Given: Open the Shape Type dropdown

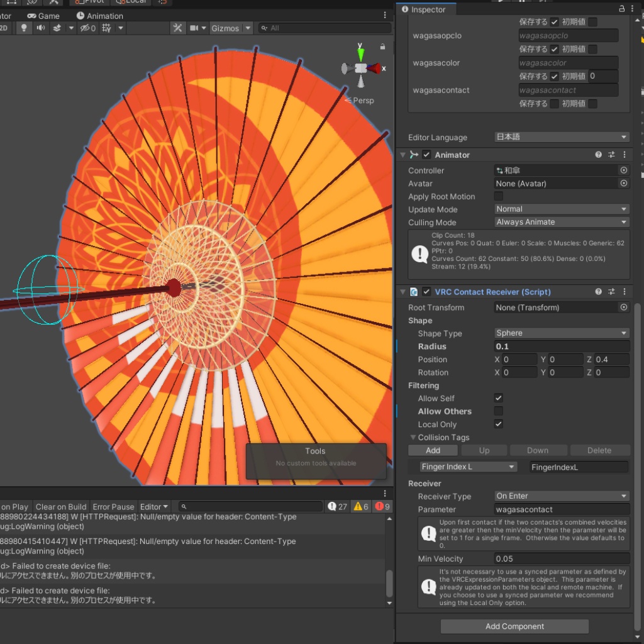Looking at the screenshot, I should [562, 333].
